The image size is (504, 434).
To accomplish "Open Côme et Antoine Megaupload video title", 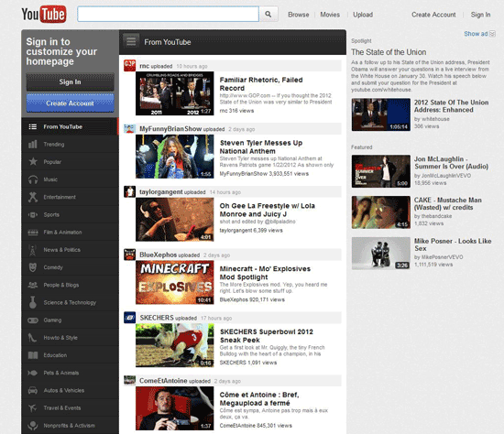I will tap(259, 398).
